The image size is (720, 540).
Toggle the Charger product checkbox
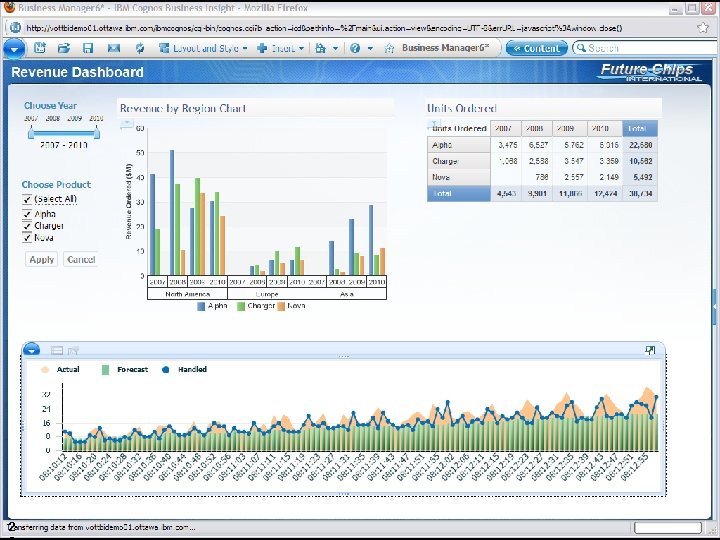point(27,226)
